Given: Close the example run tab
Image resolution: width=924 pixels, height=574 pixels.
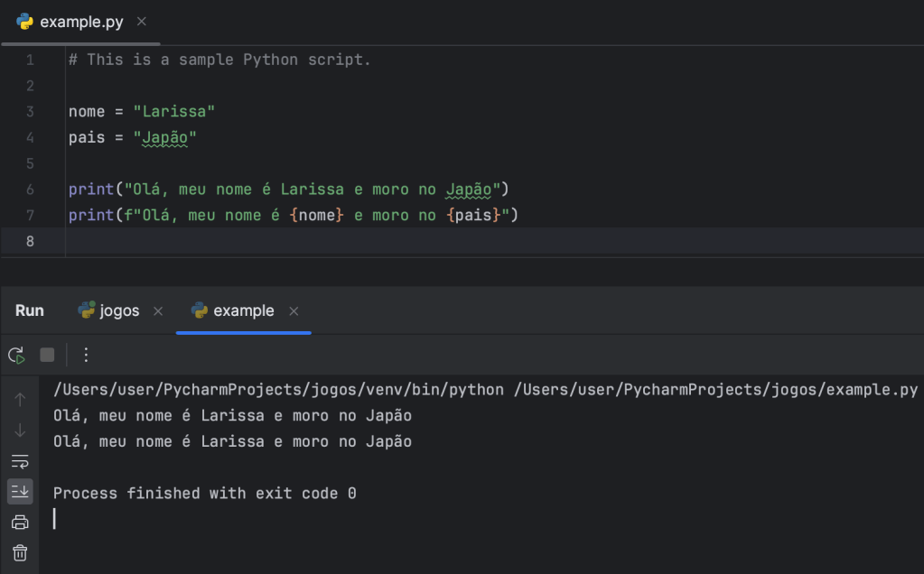Looking at the screenshot, I should 294,311.
